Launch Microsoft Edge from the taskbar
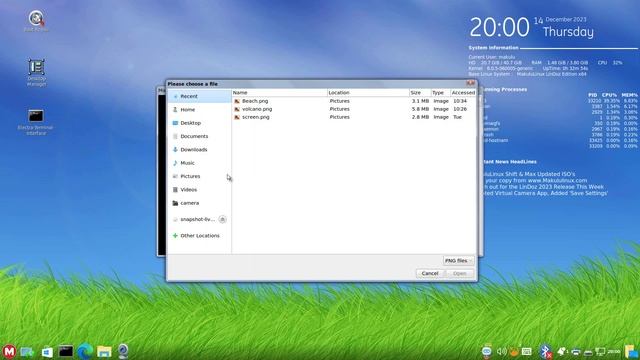The width and height of the screenshot is (640, 360). point(85,351)
